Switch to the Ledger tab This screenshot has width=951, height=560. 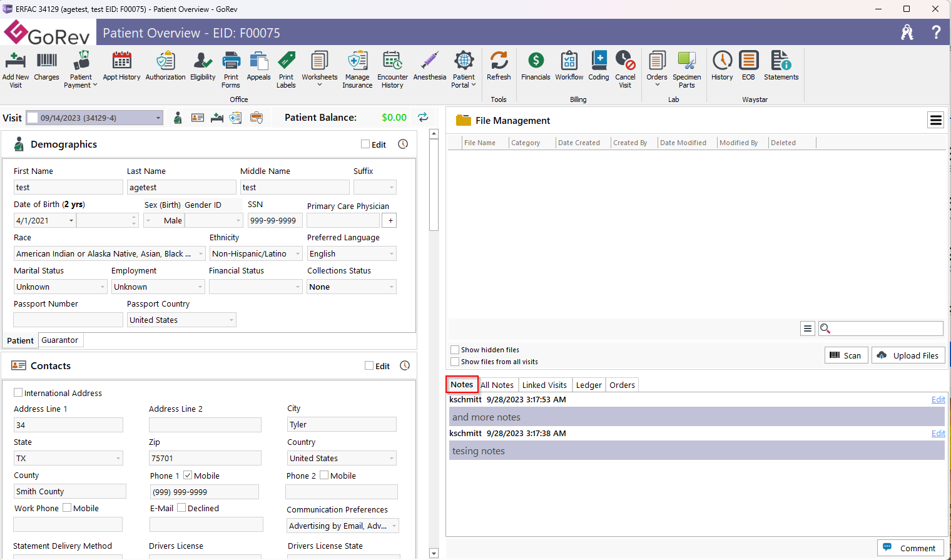pos(589,385)
